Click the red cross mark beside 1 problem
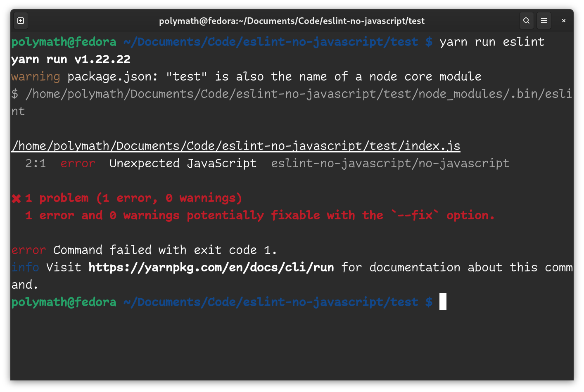Screen dimensions: 584x392 tap(16, 197)
